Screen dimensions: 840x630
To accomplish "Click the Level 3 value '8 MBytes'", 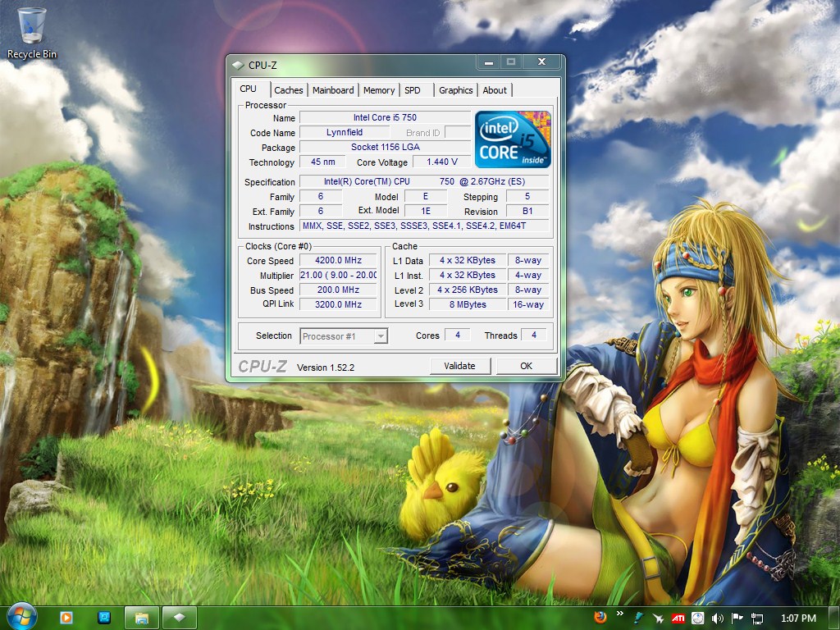I will coord(468,304).
